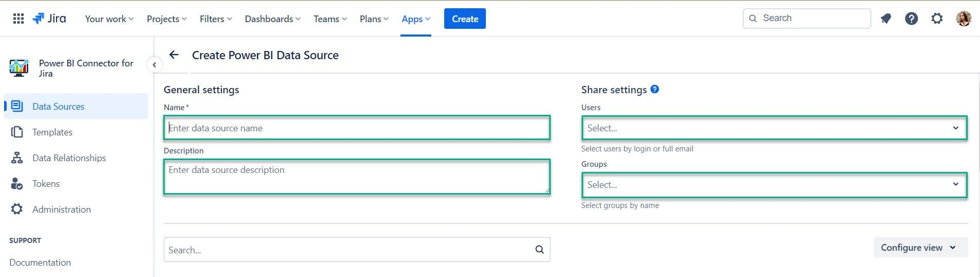
Task: Click the Jira logo
Action: [49, 19]
